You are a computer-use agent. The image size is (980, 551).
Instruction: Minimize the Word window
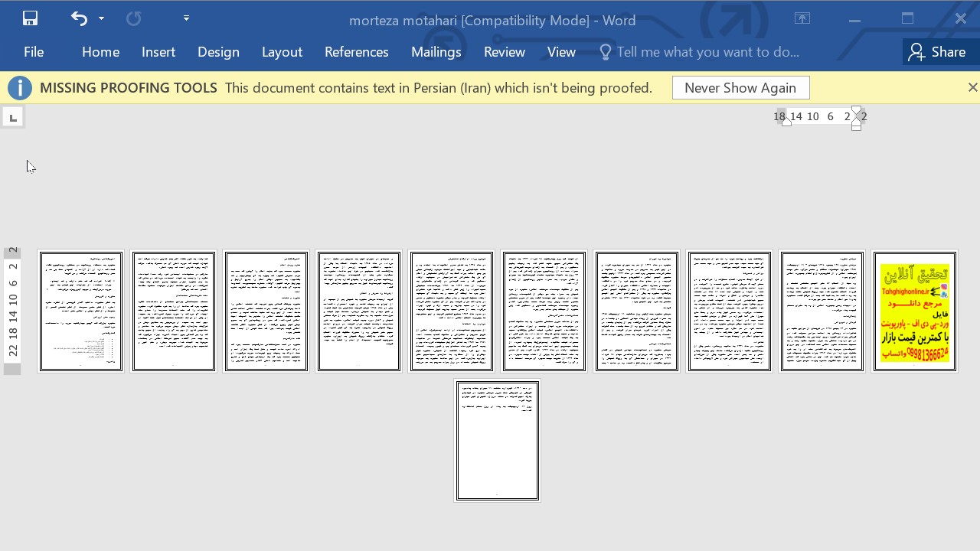click(x=854, y=19)
